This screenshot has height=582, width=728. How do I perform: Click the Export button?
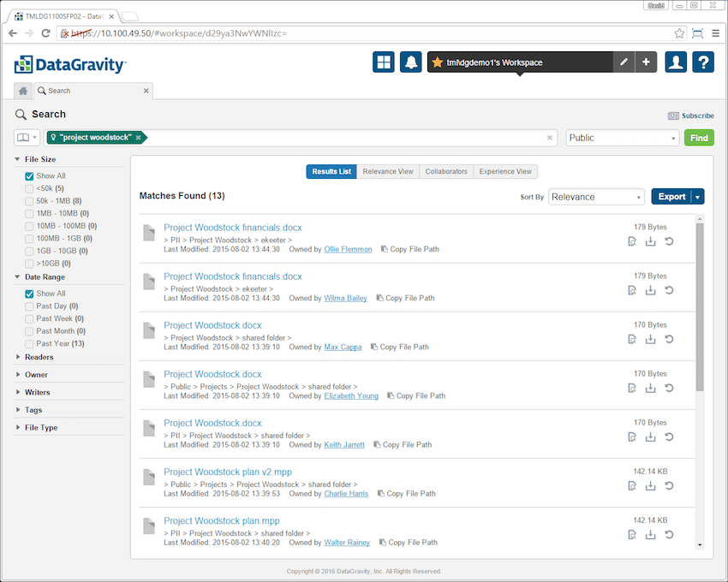click(671, 197)
